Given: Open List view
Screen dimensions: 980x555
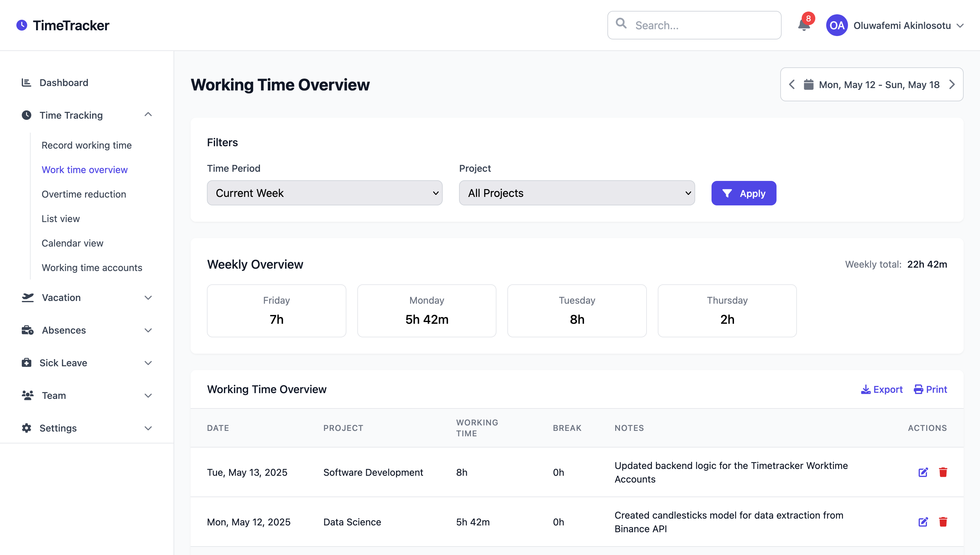Looking at the screenshot, I should point(61,218).
